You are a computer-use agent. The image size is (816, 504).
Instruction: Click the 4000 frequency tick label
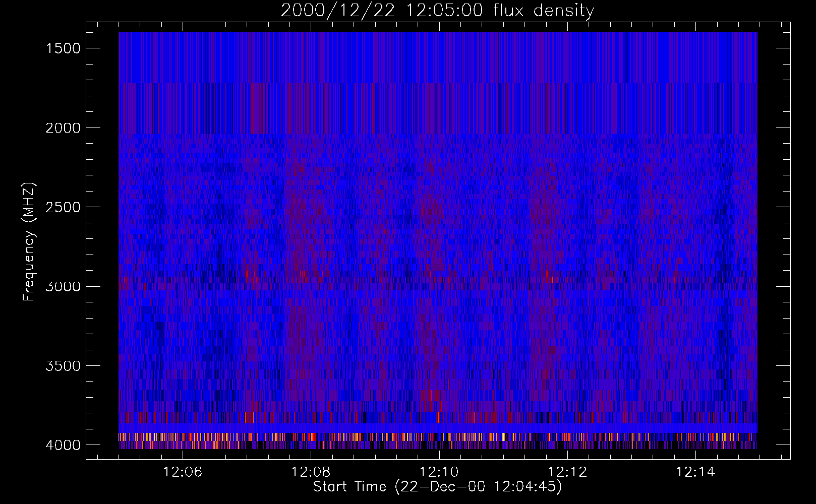tap(63, 445)
